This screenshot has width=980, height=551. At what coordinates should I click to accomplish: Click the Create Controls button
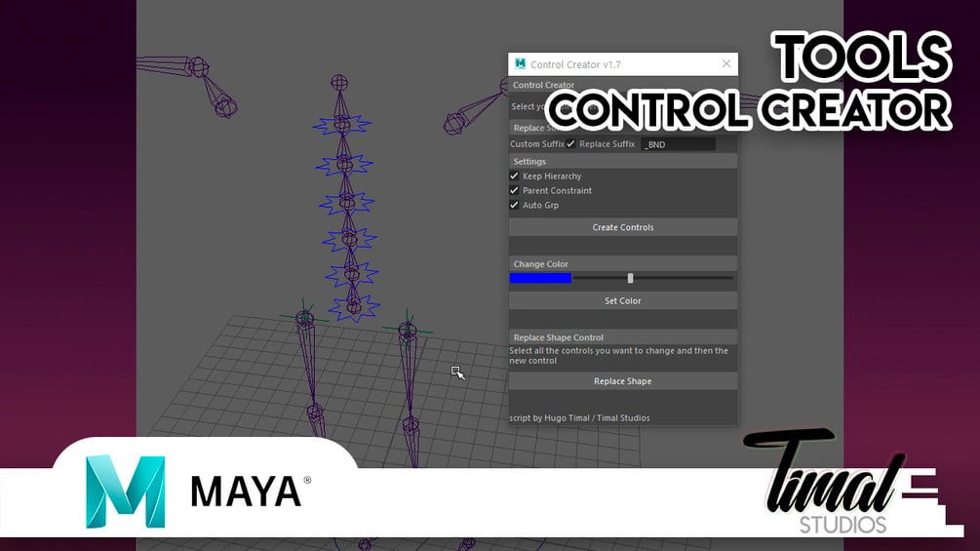point(622,227)
